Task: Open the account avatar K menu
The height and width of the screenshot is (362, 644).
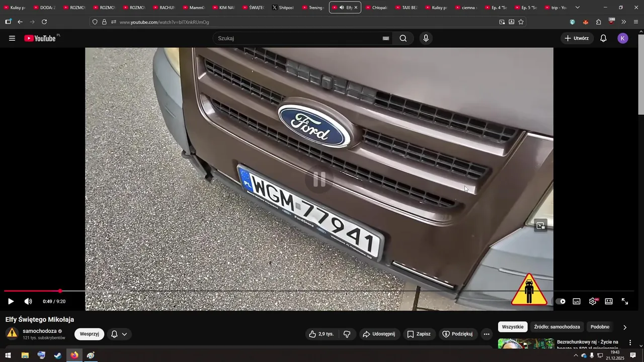Action: point(623,38)
